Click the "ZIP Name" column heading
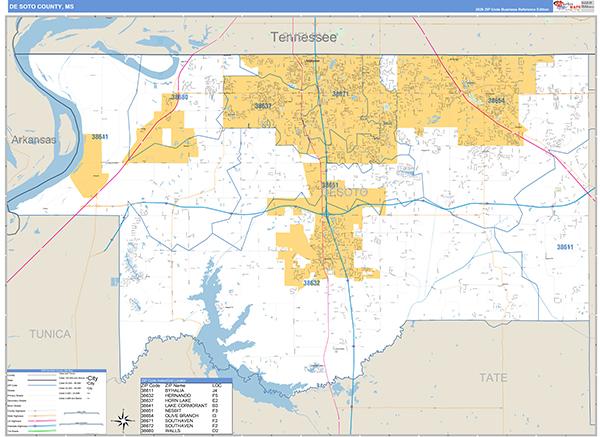The width and height of the screenshot is (600, 437). tap(175, 386)
